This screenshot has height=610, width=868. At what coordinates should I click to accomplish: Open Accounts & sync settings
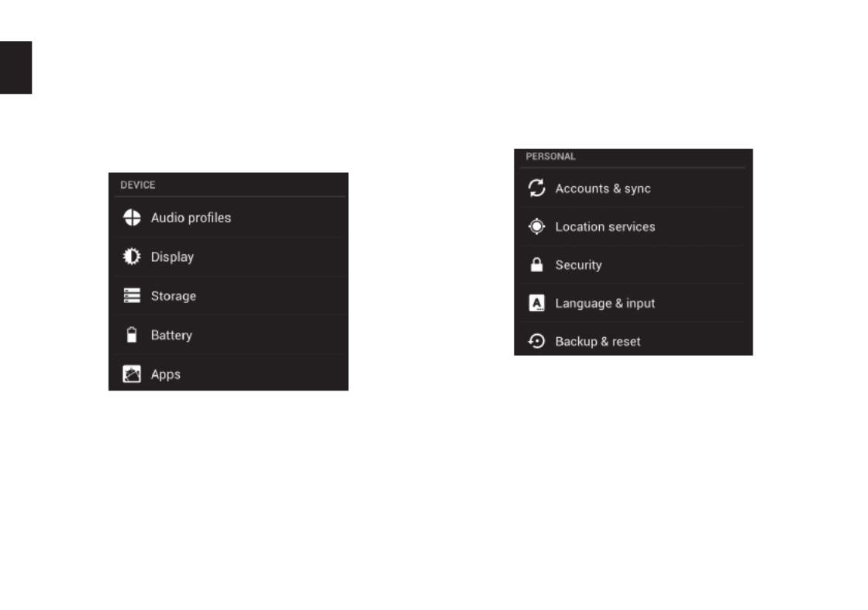632,188
